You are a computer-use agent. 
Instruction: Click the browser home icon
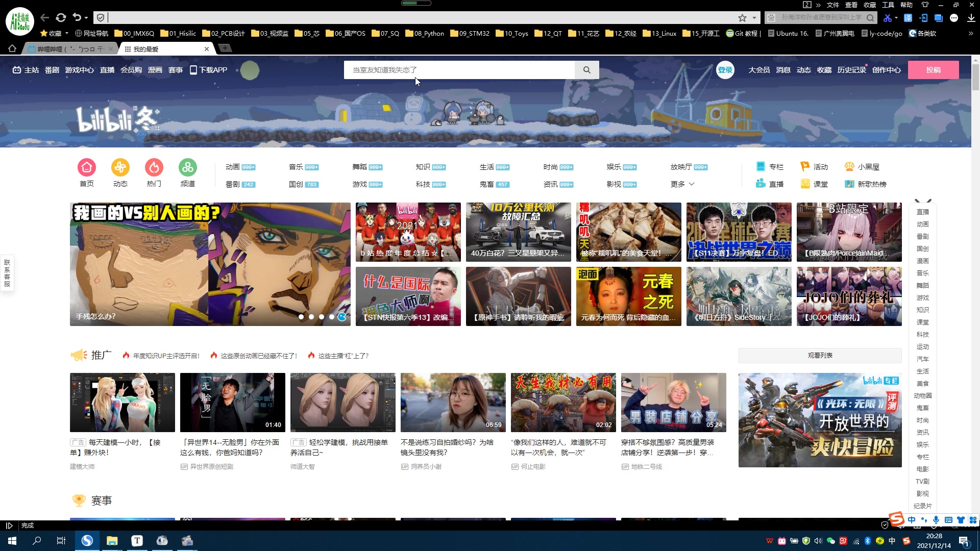tap(12, 48)
